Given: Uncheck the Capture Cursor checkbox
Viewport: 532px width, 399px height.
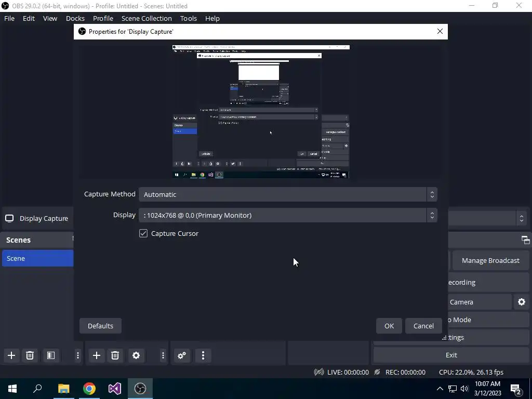Looking at the screenshot, I should pyautogui.click(x=143, y=233).
